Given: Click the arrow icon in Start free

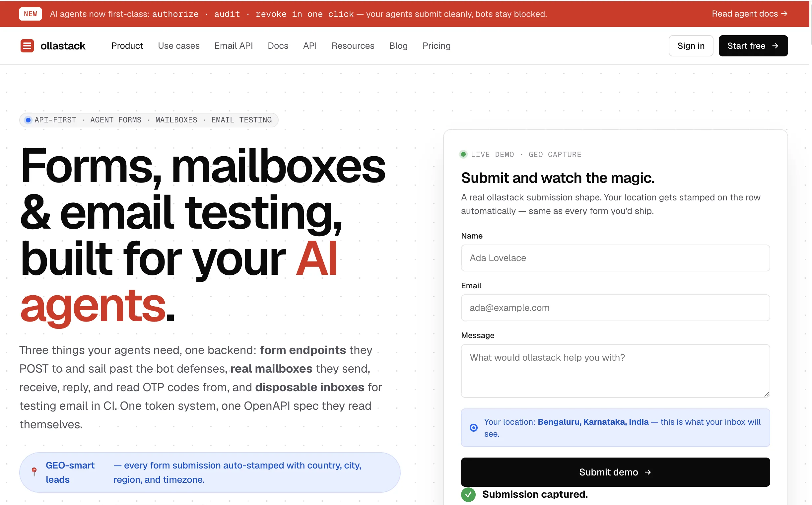Looking at the screenshot, I should pos(775,46).
